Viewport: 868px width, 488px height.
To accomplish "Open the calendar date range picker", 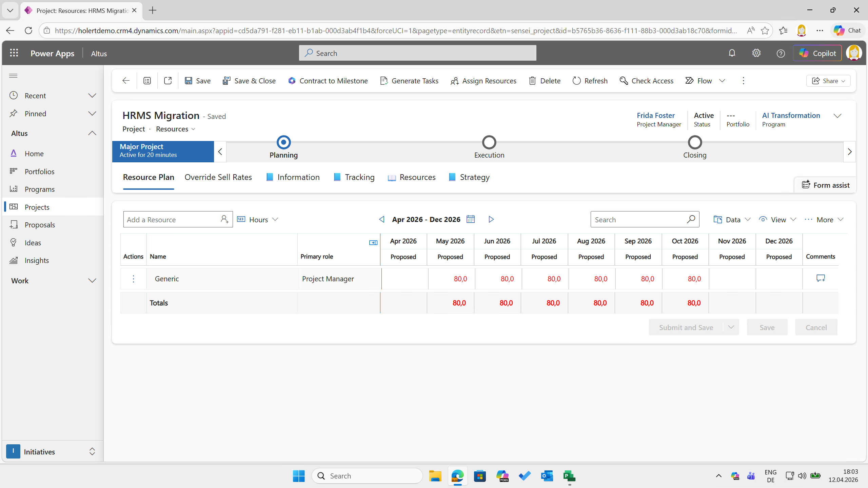I will coord(470,219).
